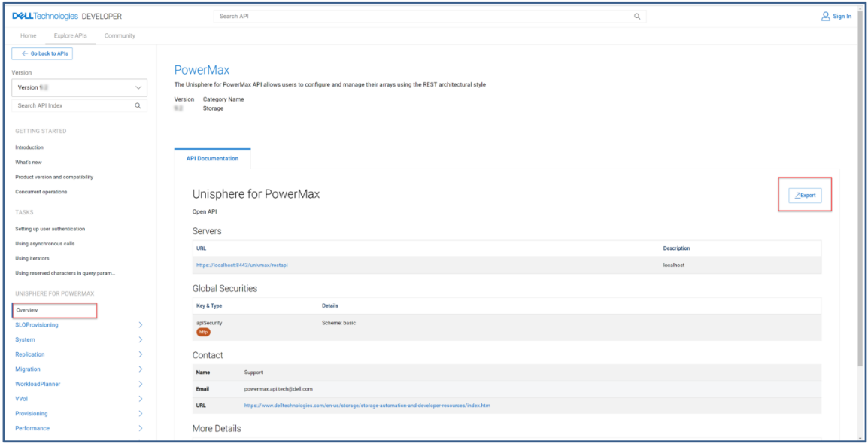Select the API Documentation tab
Image resolution: width=868 pixels, height=444 pixels.
pyautogui.click(x=212, y=159)
